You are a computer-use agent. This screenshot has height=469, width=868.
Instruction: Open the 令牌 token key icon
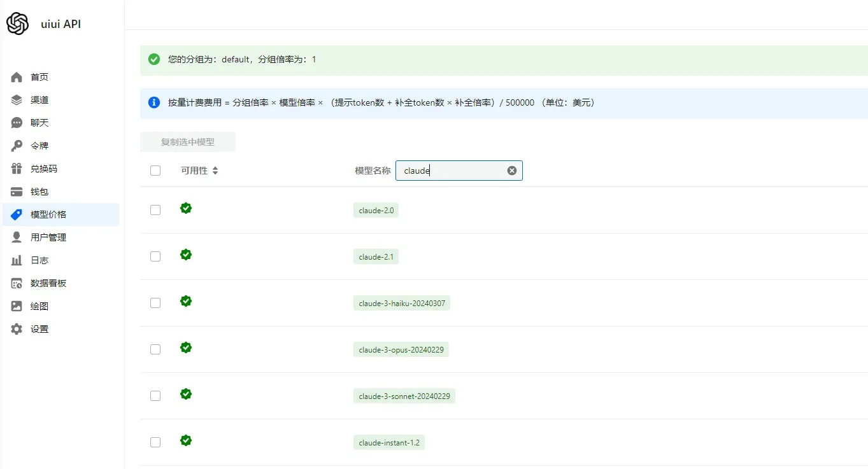pos(17,146)
